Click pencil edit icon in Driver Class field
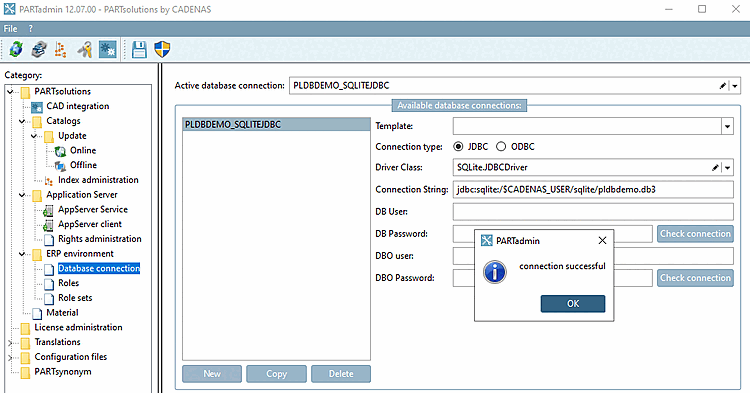 click(715, 168)
